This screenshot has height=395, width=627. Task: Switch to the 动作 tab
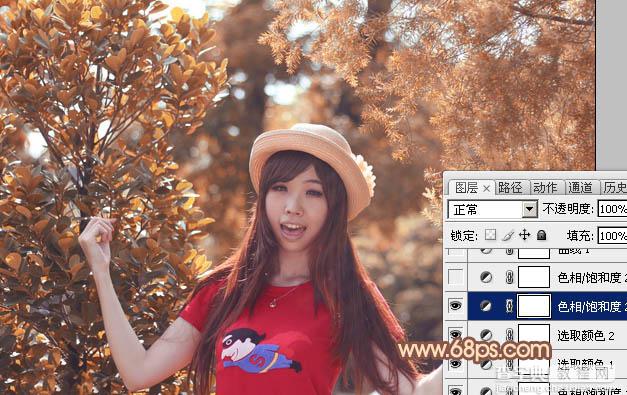pos(545,188)
